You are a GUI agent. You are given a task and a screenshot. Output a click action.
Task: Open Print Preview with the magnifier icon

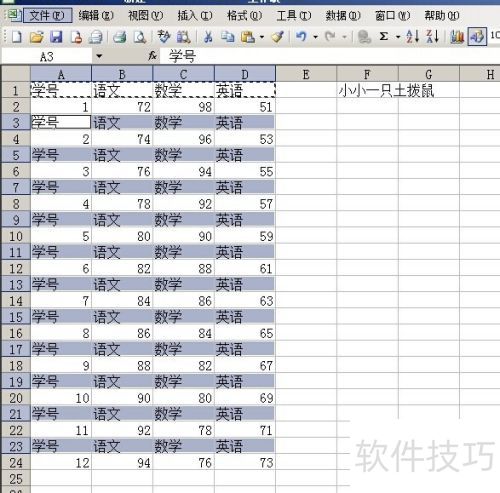click(140, 37)
